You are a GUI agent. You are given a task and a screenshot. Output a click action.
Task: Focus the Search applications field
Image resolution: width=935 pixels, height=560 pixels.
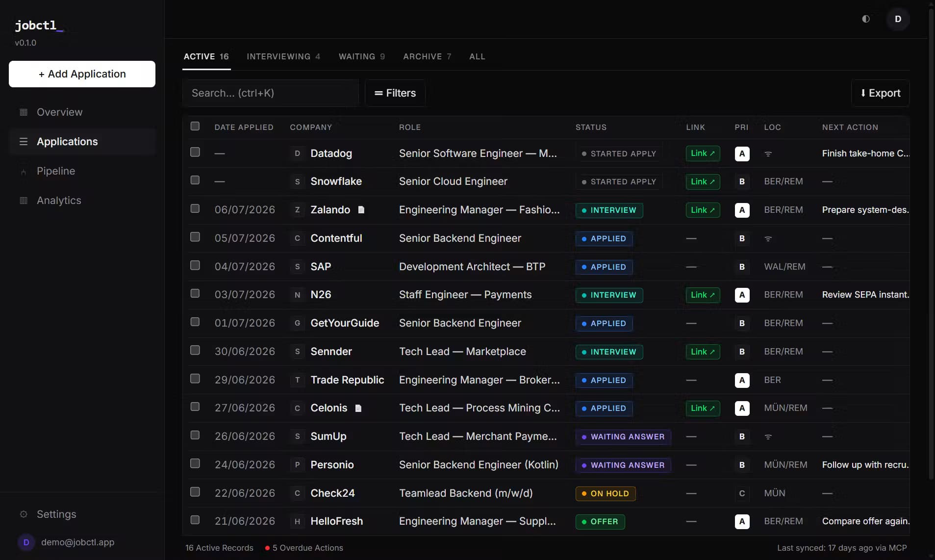pyautogui.click(x=271, y=93)
